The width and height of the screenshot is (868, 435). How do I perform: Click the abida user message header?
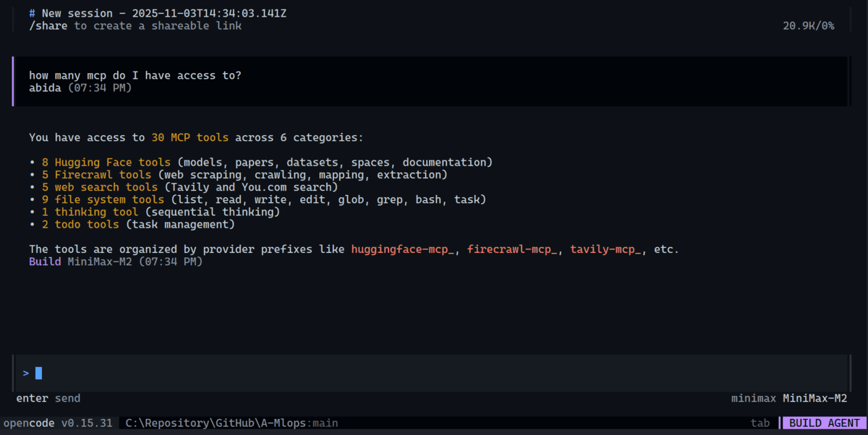[45, 87]
